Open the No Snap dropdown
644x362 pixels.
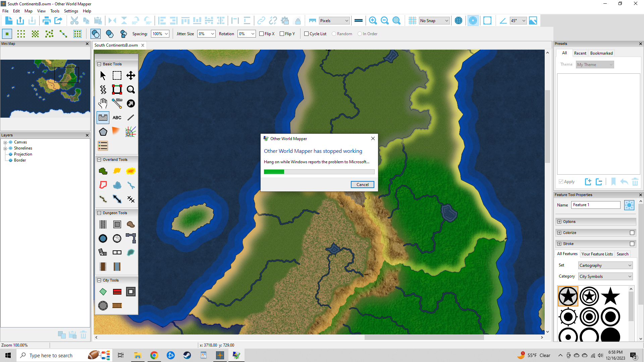pos(434,21)
